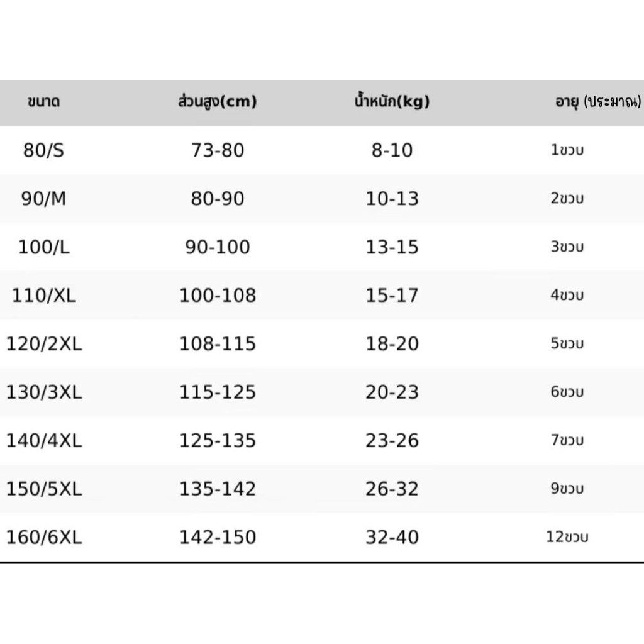Select the 140/4XL size cell
Image resolution: width=644 pixels, height=644 pixels.
point(43,441)
